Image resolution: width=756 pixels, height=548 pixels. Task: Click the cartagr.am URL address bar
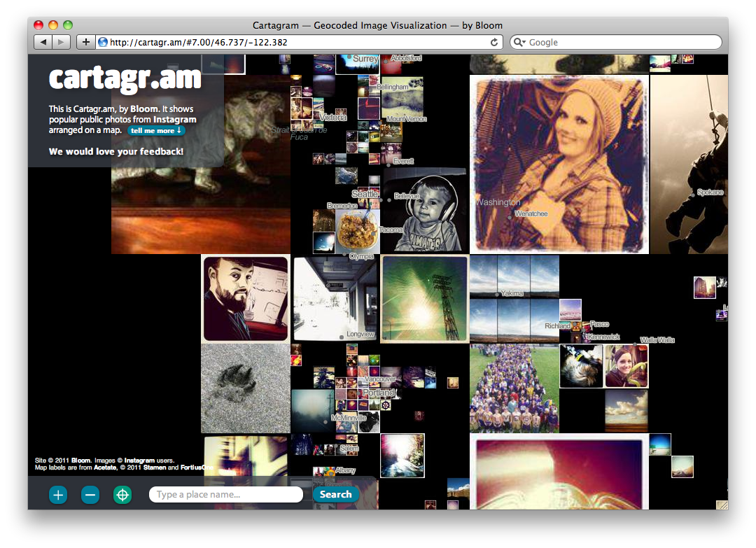pos(294,42)
